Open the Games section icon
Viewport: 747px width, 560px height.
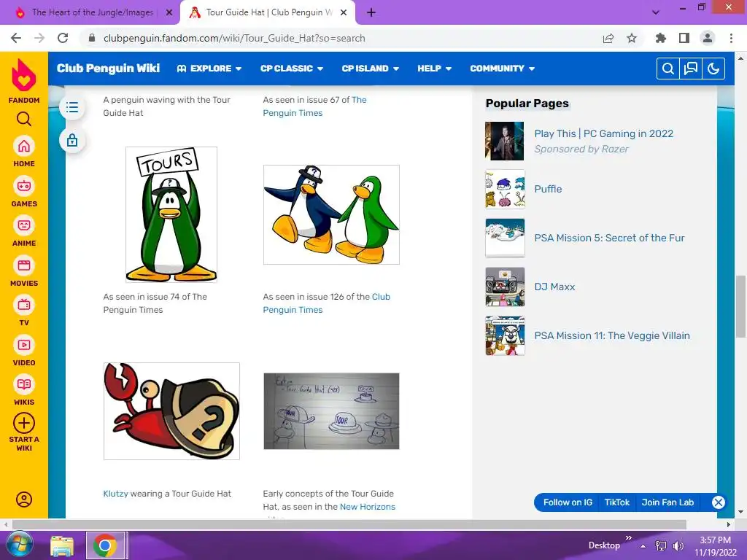tap(24, 186)
